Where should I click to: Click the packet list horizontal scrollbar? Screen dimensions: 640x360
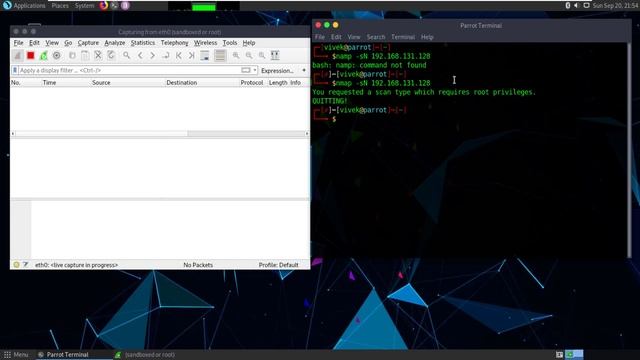pyautogui.click(x=160, y=133)
